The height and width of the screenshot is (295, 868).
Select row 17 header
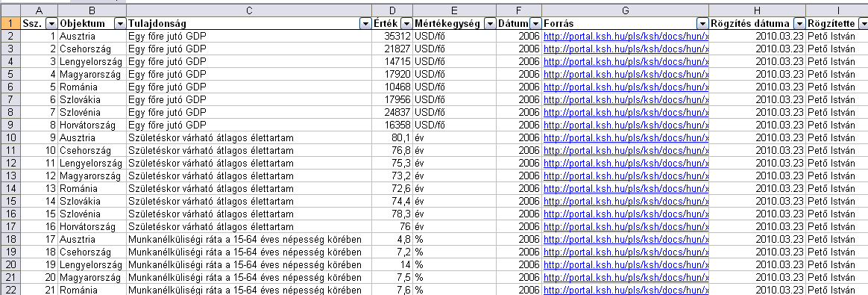(x=10, y=227)
